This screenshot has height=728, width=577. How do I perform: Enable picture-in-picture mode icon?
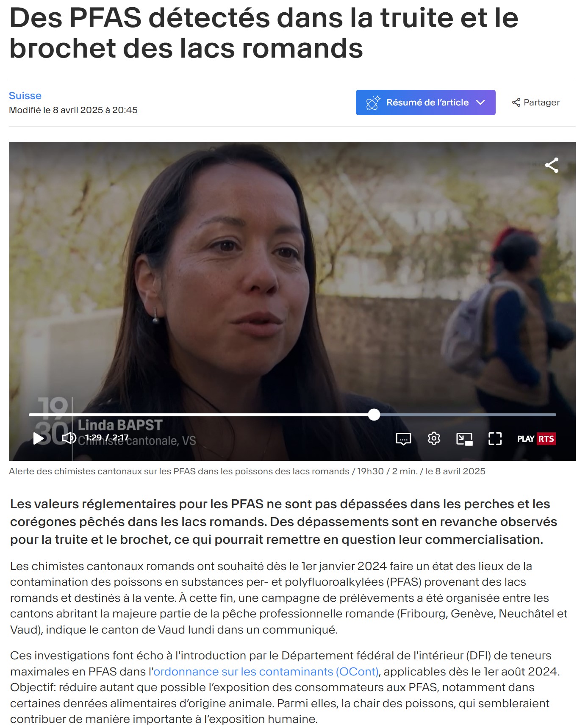click(464, 439)
